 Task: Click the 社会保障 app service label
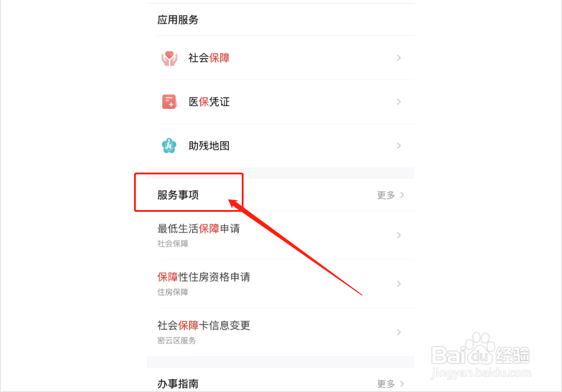point(209,58)
